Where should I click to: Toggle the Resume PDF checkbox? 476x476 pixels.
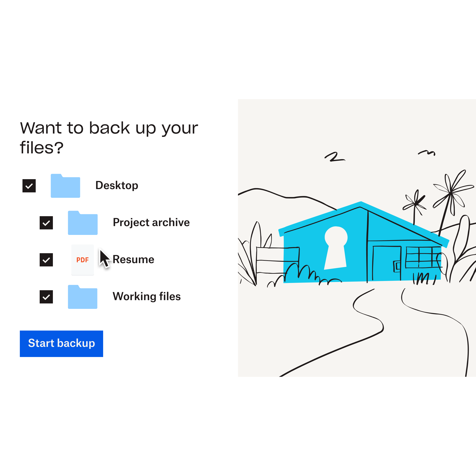pos(46,260)
